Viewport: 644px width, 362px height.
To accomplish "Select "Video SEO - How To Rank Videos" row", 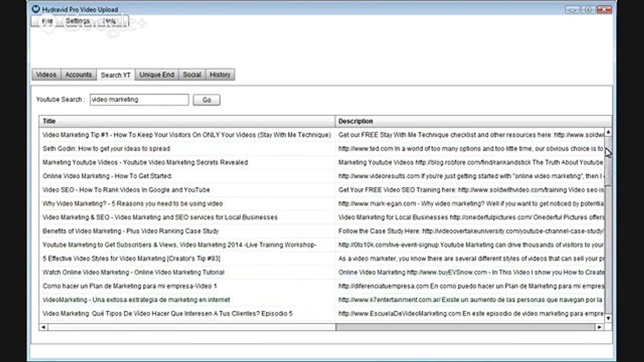I will pyautogui.click(x=187, y=190).
